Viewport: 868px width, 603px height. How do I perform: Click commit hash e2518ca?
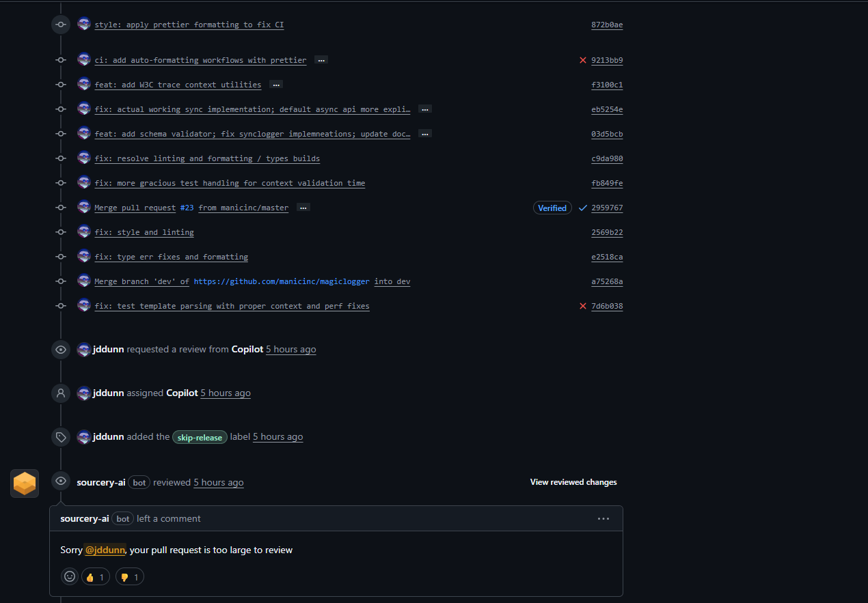point(607,257)
